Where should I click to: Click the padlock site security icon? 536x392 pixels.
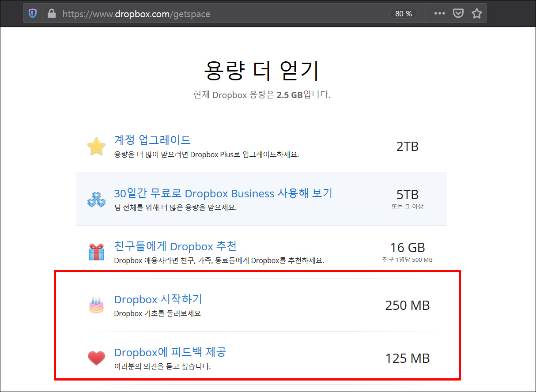click(x=52, y=14)
